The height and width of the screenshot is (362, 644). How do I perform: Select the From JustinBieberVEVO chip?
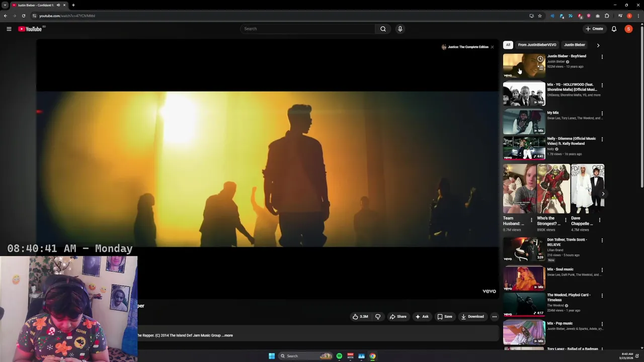pos(537,45)
